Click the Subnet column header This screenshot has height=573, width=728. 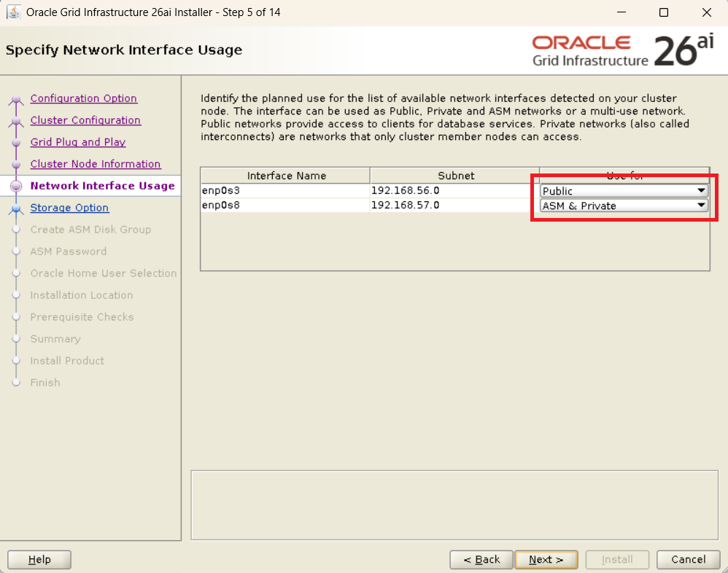click(x=456, y=176)
